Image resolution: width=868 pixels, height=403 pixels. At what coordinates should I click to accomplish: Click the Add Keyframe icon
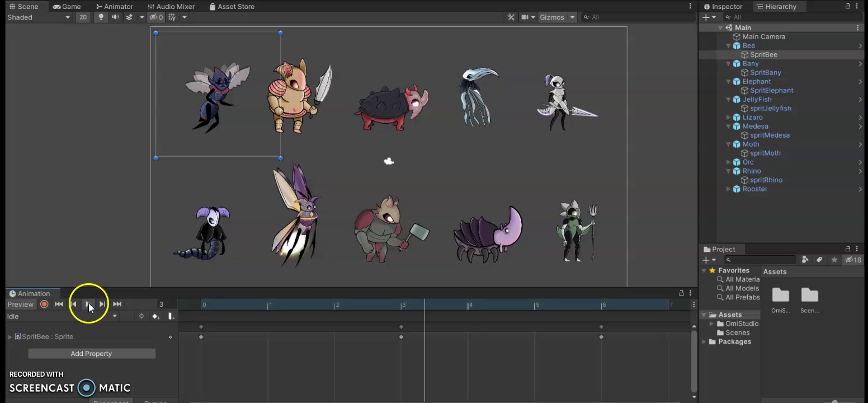point(156,316)
